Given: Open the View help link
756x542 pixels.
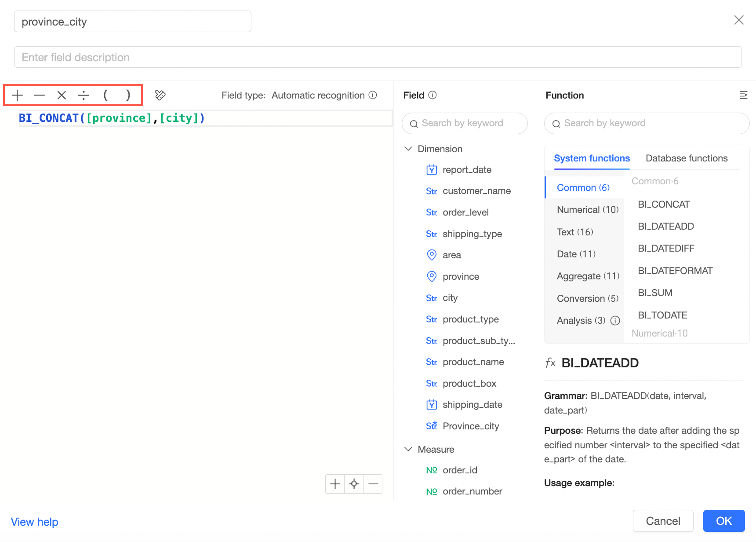Looking at the screenshot, I should 35,522.
